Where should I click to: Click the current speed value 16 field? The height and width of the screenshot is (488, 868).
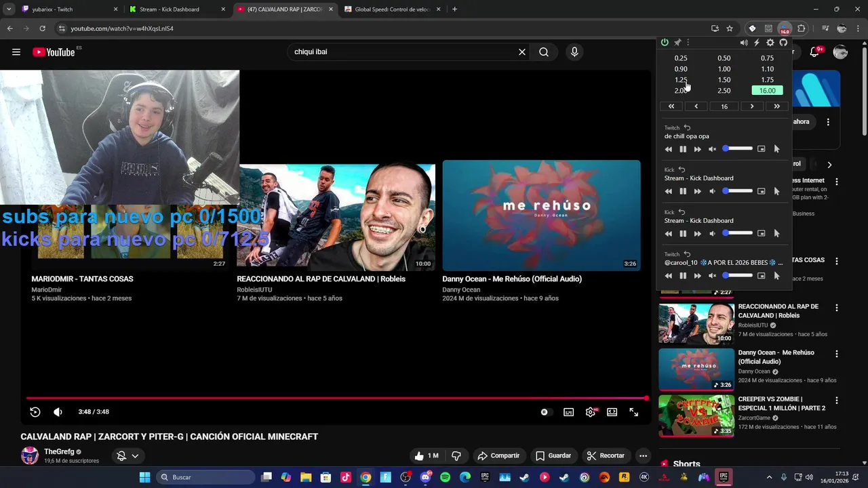(x=724, y=106)
